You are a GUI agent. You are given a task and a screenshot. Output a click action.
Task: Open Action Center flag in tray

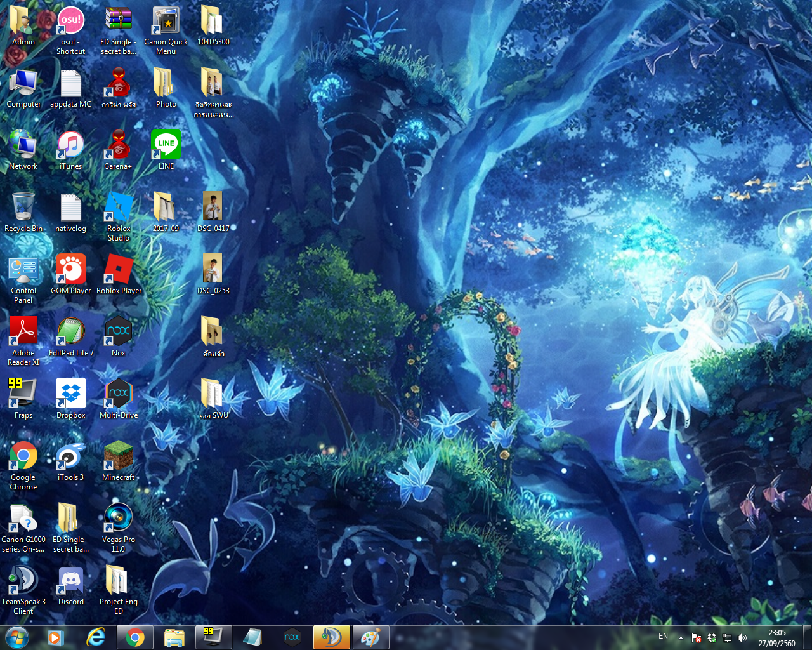pyautogui.click(x=697, y=638)
